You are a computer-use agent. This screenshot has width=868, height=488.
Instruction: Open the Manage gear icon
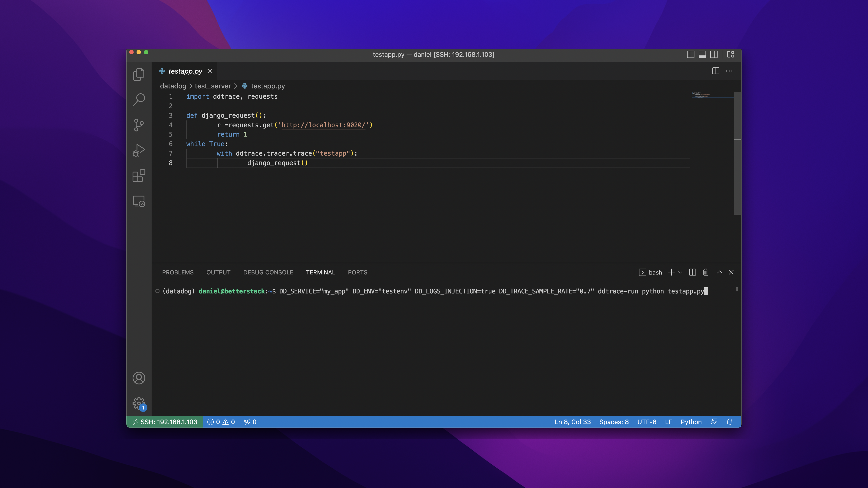point(139,403)
